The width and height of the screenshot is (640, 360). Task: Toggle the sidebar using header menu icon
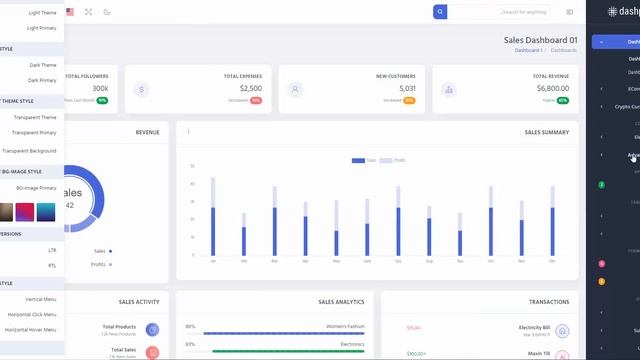(570, 12)
